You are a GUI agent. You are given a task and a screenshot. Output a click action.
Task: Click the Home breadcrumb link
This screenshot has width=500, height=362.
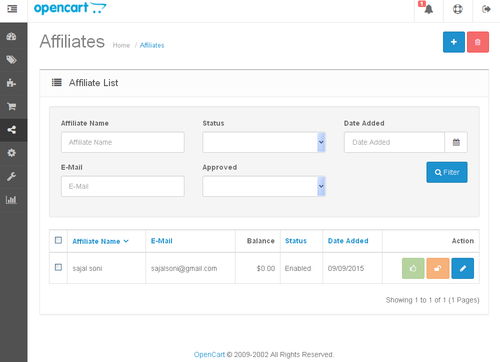click(121, 45)
